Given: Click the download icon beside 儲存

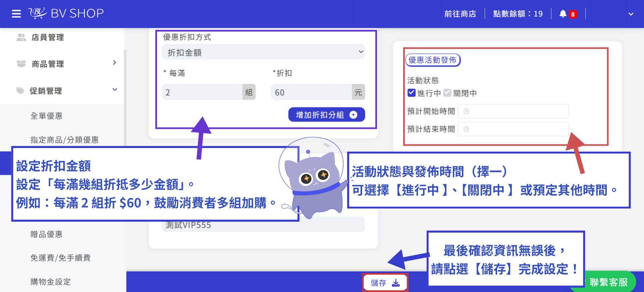Looking at the screenshot, I should 396,283.
